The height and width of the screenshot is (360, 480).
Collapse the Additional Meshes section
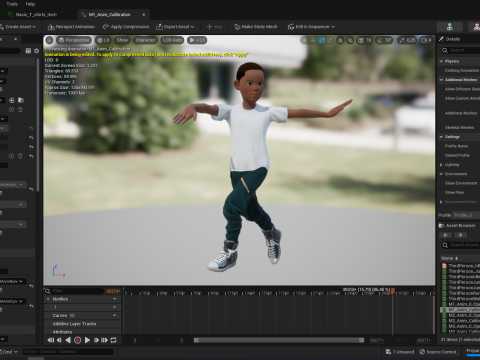(441, 80)
